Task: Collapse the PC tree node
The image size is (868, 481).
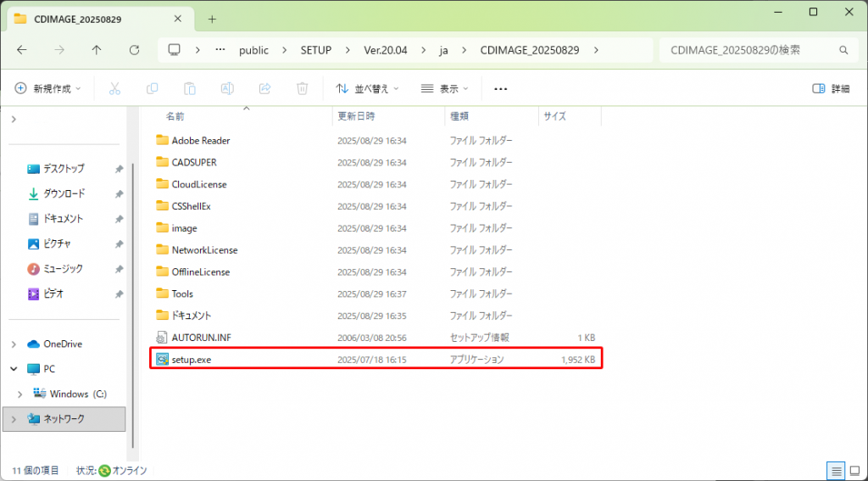Action: coord(14,369)
